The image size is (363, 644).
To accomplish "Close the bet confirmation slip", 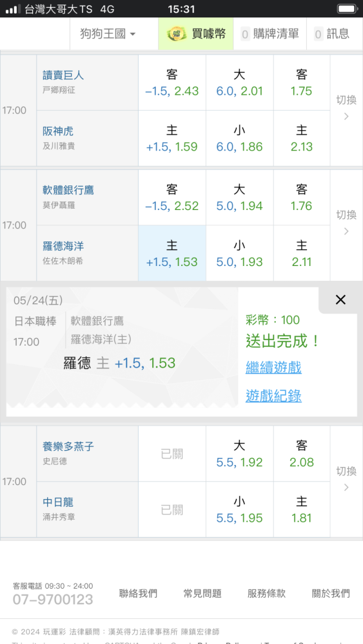I will (x=340, y=300).
